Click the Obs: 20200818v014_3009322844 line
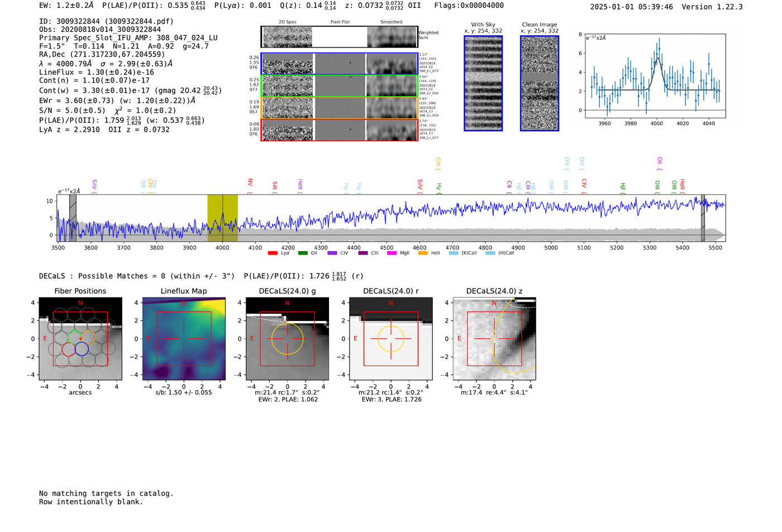Screen dimensions: 782x532 [100, 30]
